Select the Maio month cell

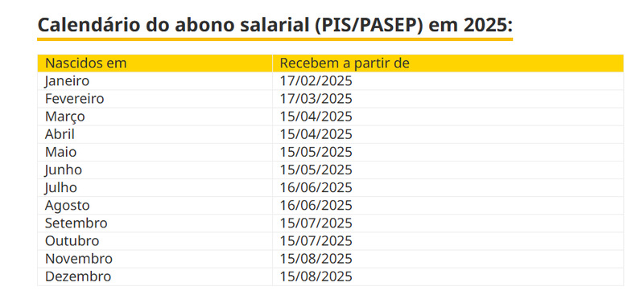(x=155, y=152)
